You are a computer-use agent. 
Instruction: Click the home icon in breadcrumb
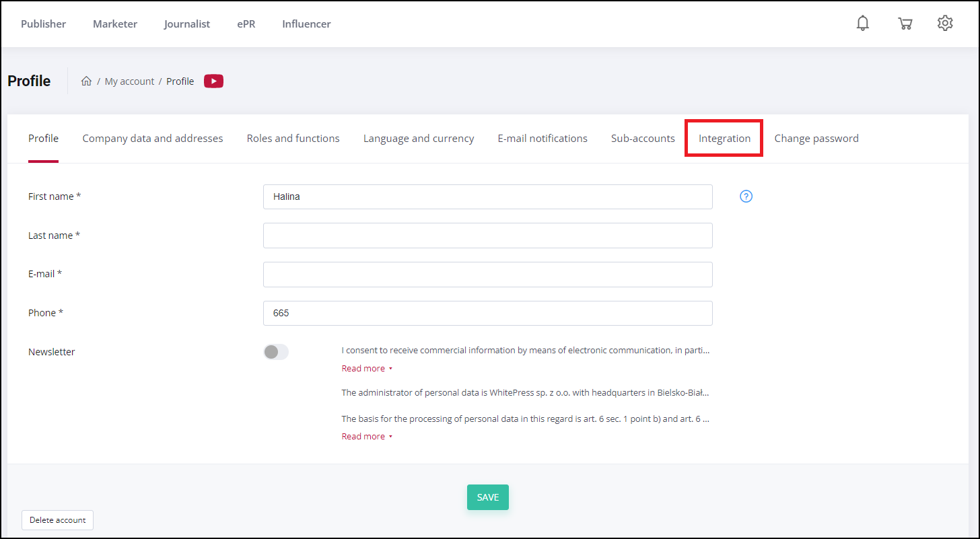point(86,81)
